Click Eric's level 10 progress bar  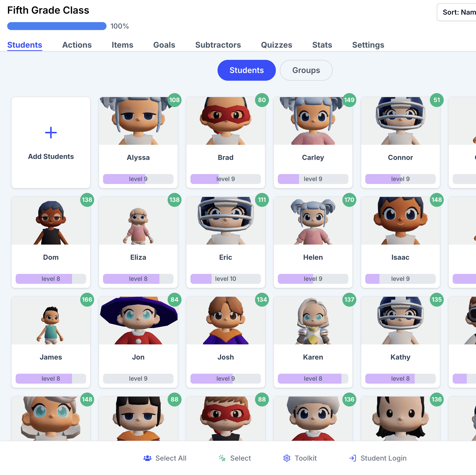(x=226, y=279)
